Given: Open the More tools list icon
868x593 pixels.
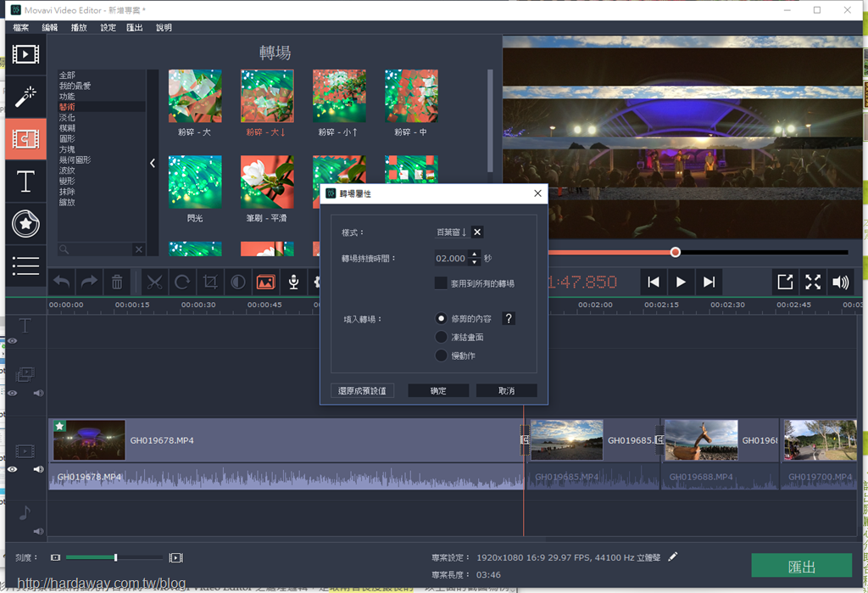Looking at the screenshot, I should [25, 266].
